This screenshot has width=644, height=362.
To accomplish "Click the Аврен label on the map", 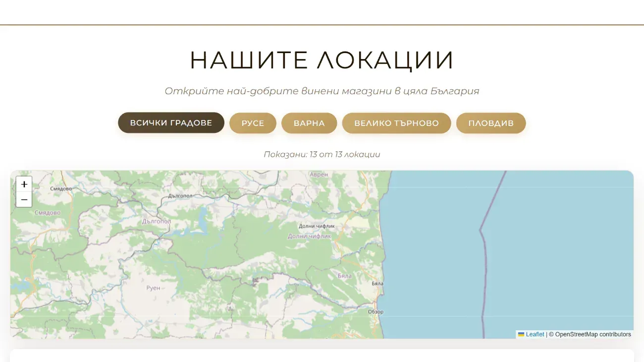I will pyautogui.click(x=319, y=175).
